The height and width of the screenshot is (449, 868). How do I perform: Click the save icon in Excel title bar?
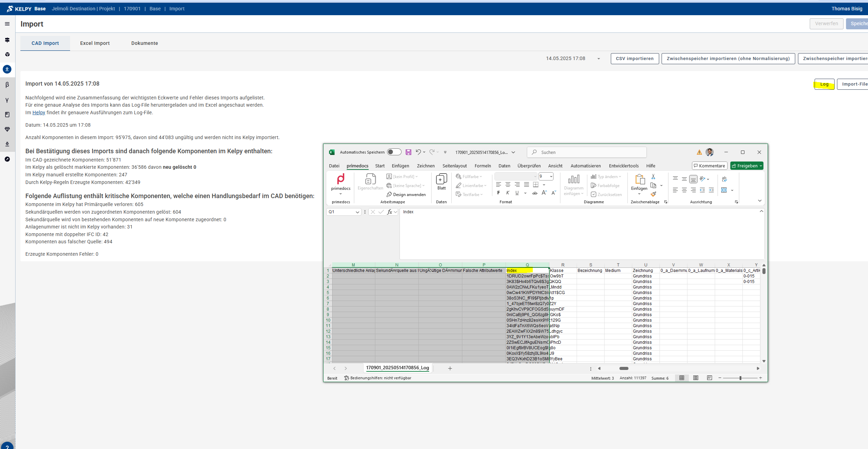[408, 152]
